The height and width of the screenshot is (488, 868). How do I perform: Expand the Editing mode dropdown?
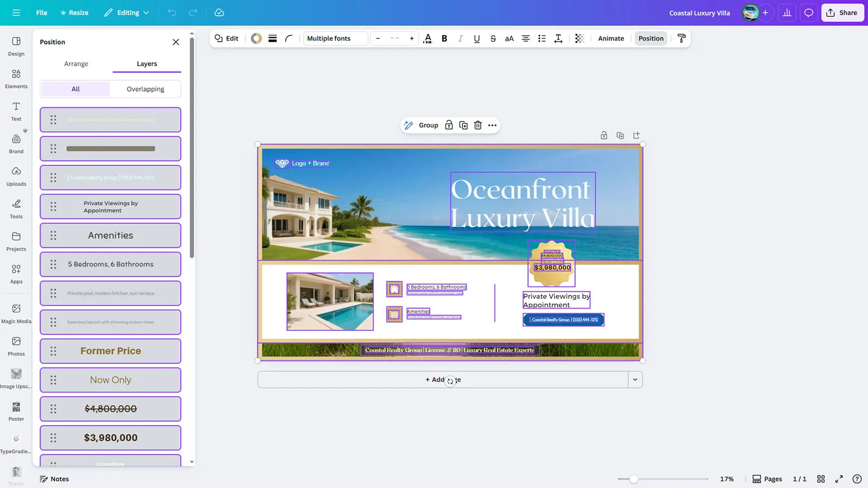coord(127,12)
